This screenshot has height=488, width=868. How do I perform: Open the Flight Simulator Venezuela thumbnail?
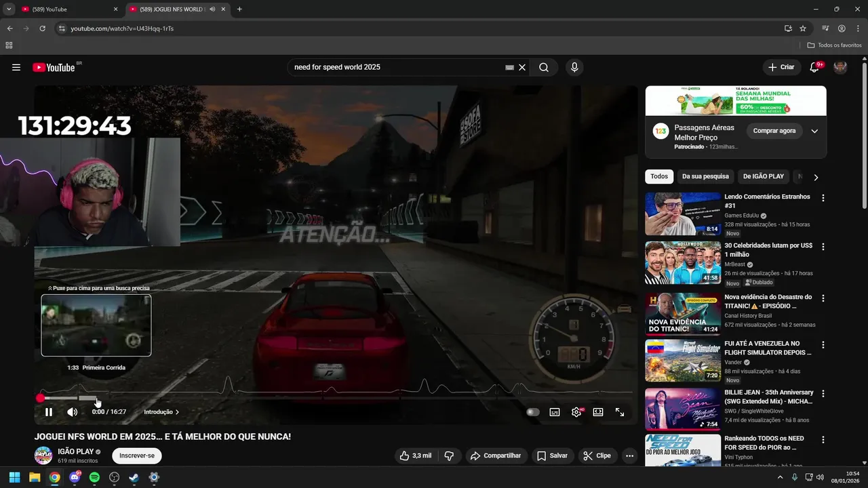click(x=683, y=361)
